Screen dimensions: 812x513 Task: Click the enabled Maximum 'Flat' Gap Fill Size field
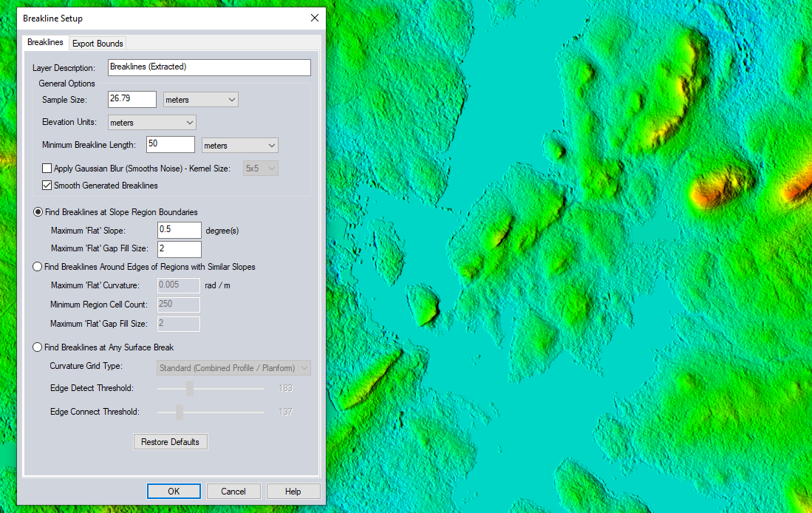click(x=180, y=249)
